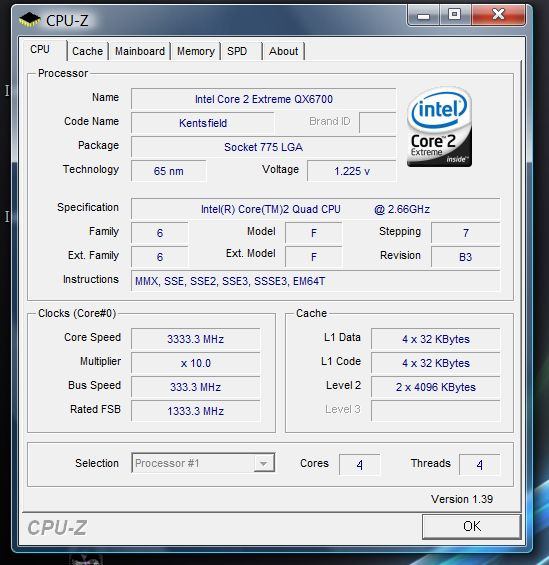Click the Ext. Model value field
This screenshot has width=549, height=565.
(x=313, y=257)
